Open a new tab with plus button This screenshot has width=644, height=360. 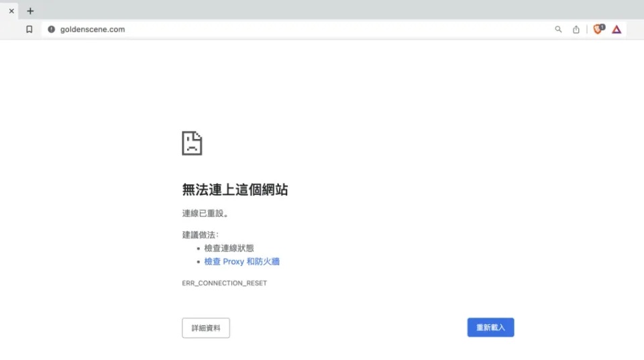[x=30, y=11]
